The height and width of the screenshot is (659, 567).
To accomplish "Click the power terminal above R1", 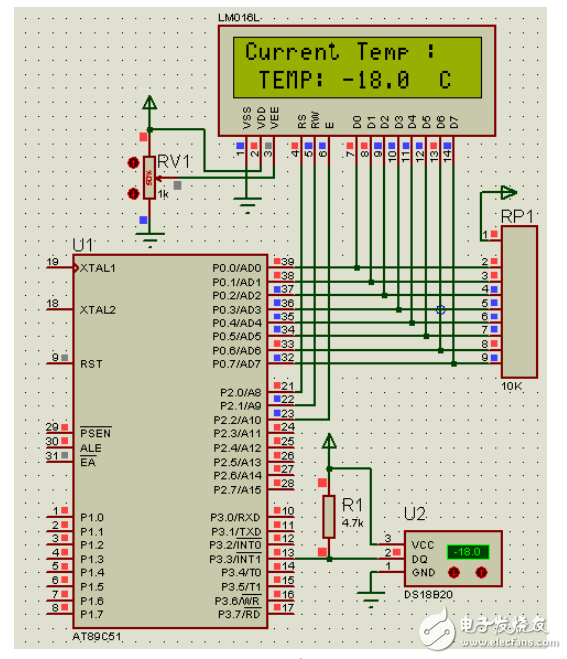I will pos(329,441).
